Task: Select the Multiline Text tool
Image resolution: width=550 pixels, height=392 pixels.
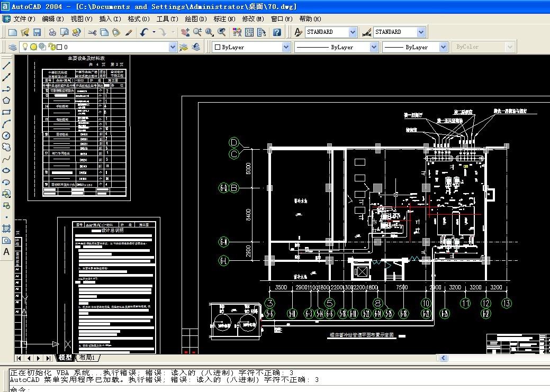Action: 6,252
